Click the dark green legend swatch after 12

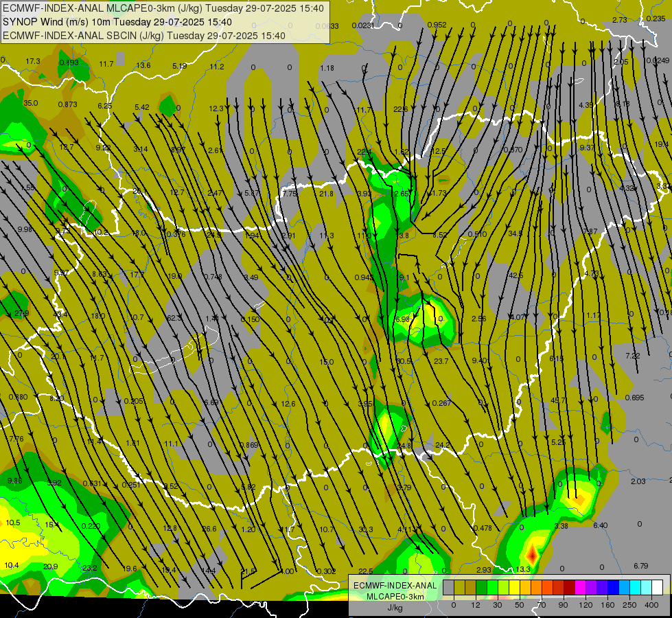pos(482,587)
